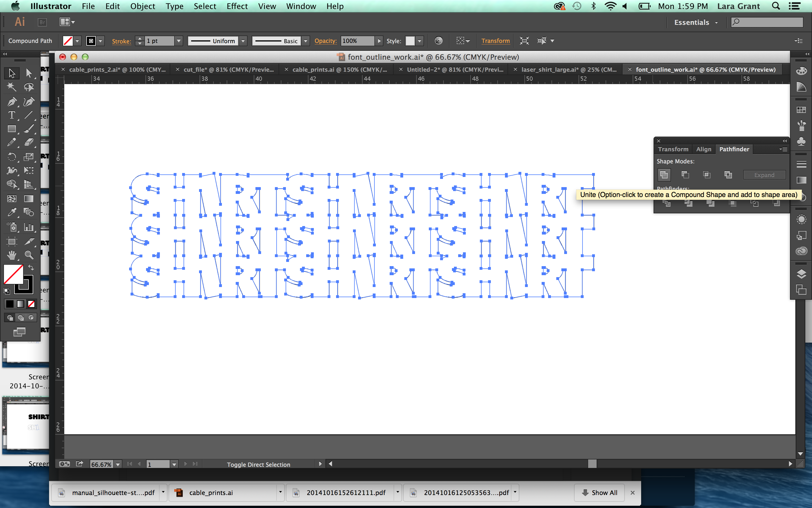Click the Expand button in Pathfinder
This screenshot has width=812, height=508.
coord(764,175)
